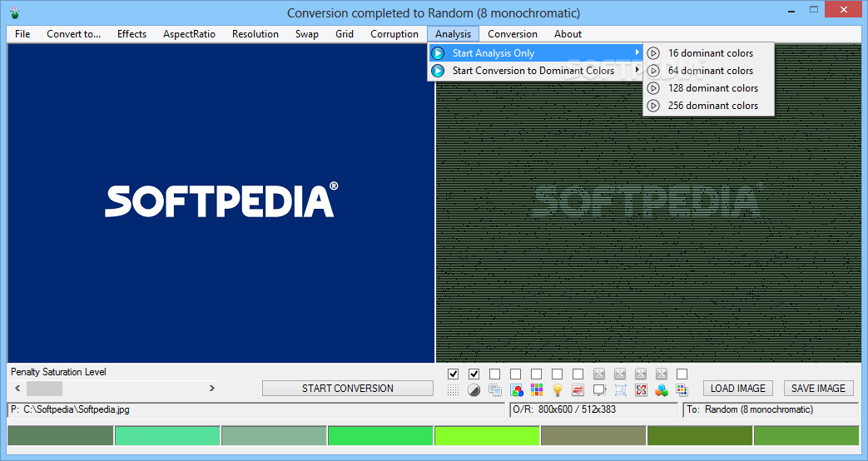This screenshot has height=461, width=868.
Task: Click the red crossed arrows icon
Action: point(641,390)
